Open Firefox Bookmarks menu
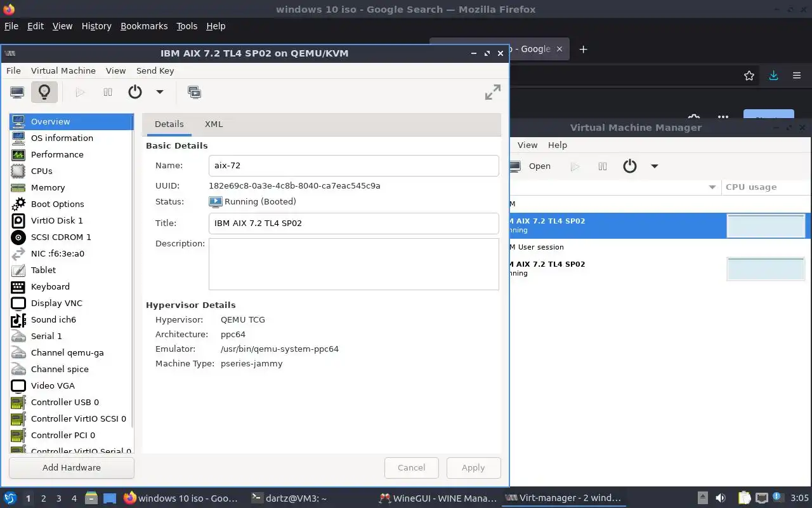The width and height of the screenshot is (812, 508). [144, 26]
